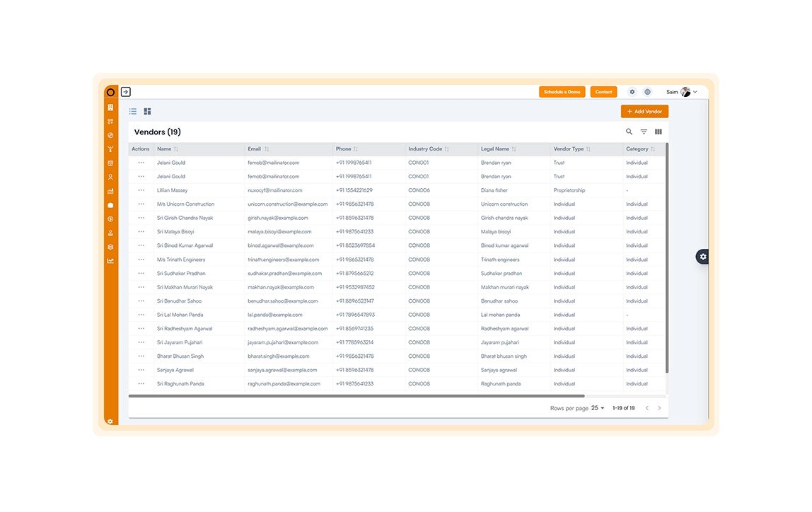Sort by Email column
This screenshot has width=812, height=512.
tap(267, 149)
